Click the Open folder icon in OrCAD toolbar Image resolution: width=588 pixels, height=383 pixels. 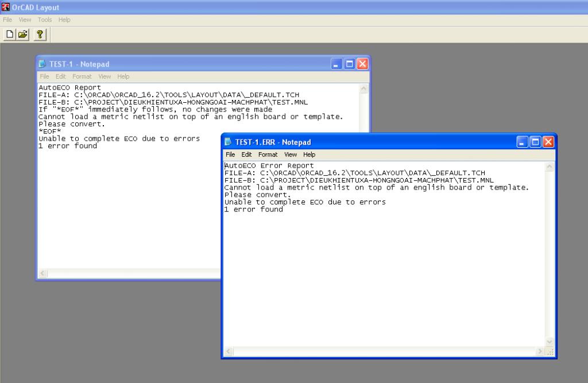(x=23, y=34)
